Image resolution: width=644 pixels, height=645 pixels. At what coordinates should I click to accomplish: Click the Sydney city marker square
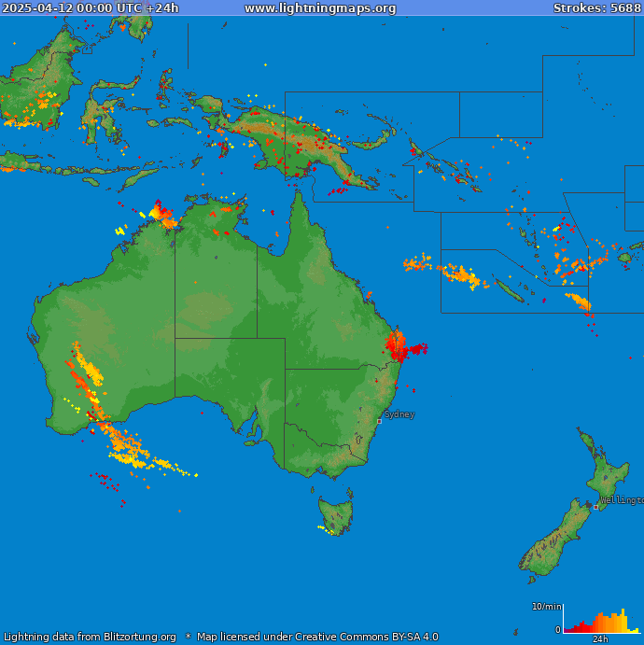tap(380, 421)
